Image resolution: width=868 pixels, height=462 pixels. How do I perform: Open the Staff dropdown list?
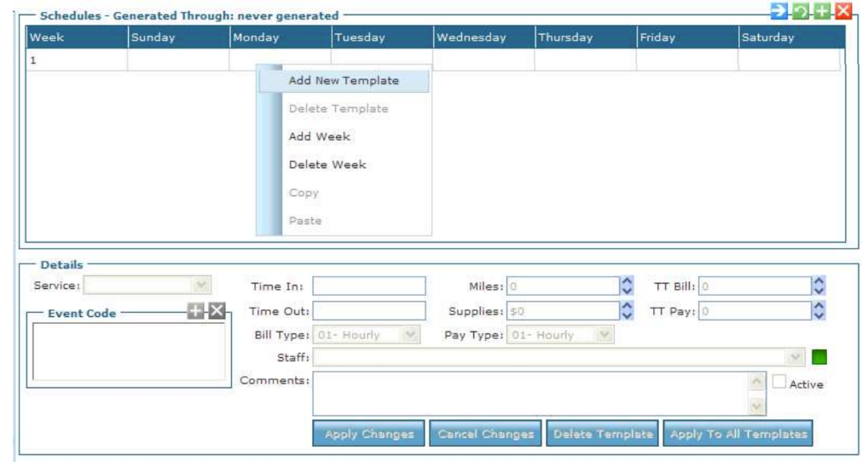796,357
